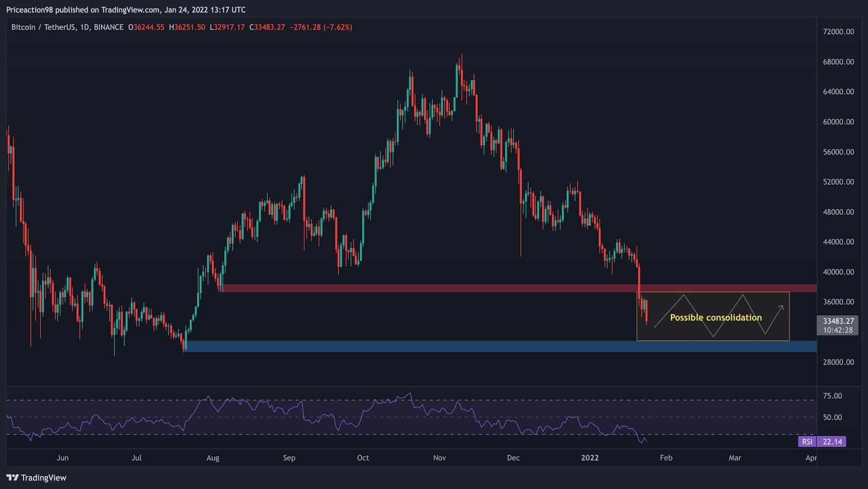Click the 28000.00 price axis label
The image size is (868, 489).
(x=839, y=362)
